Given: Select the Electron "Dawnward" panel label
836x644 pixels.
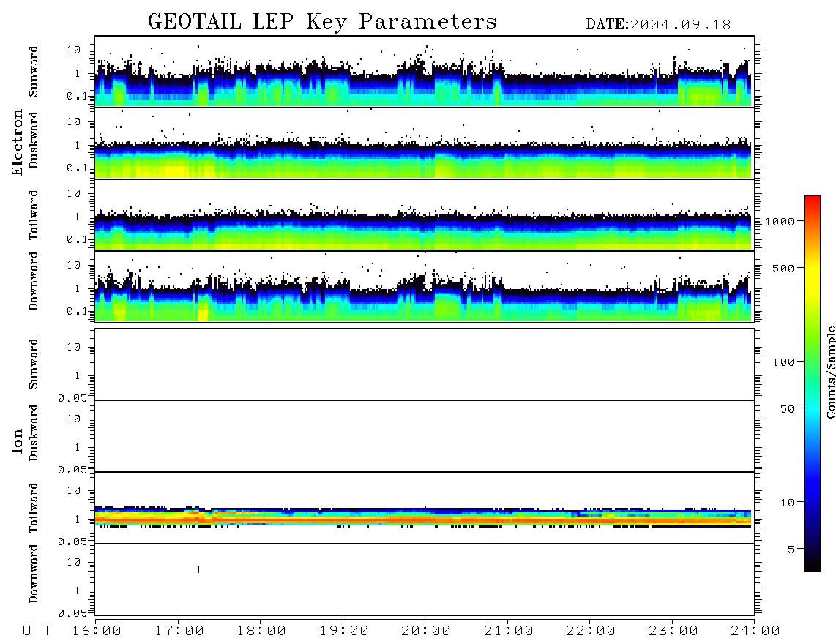Looking at the screenshot, I should (34, 281).
